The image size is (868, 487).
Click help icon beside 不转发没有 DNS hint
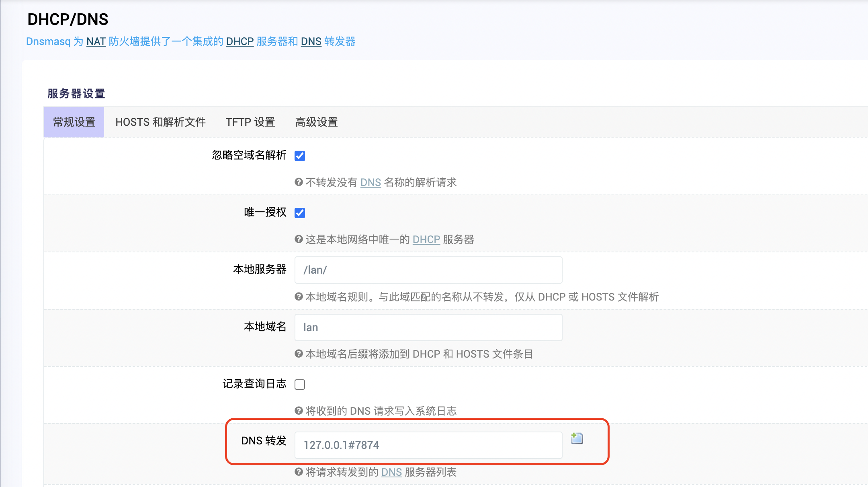tap(299, 182)
